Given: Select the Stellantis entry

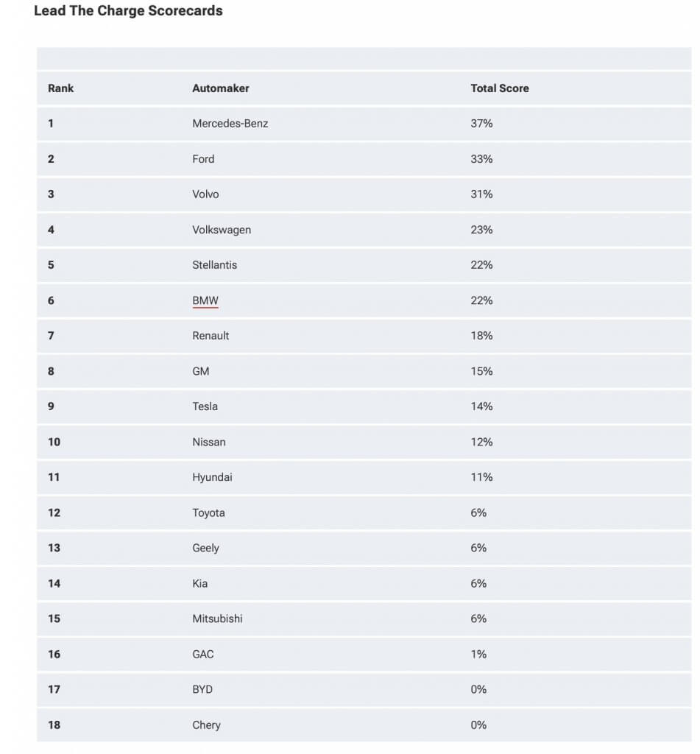Looking at the screenshot, I should coord(214,265).
